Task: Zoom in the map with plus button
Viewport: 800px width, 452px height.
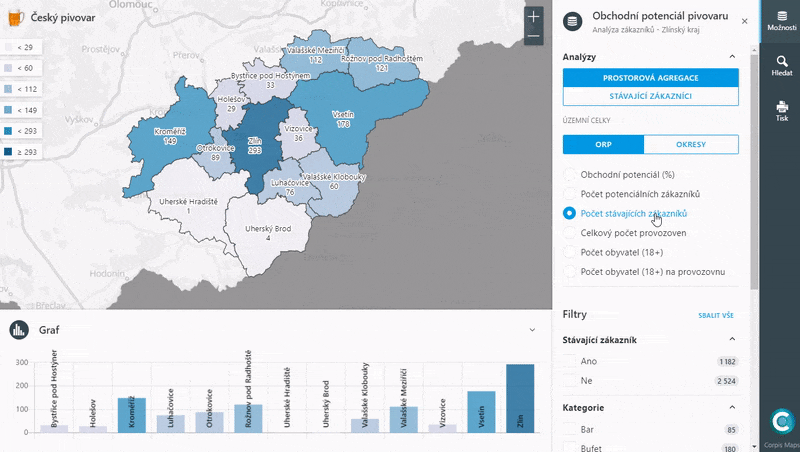Action: tap(533, 17)
